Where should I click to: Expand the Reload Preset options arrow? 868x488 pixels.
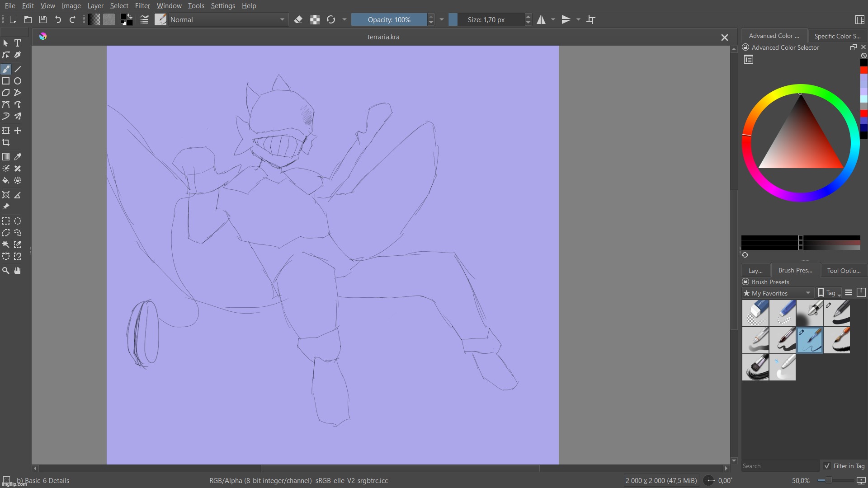click(x=344, y=19)
